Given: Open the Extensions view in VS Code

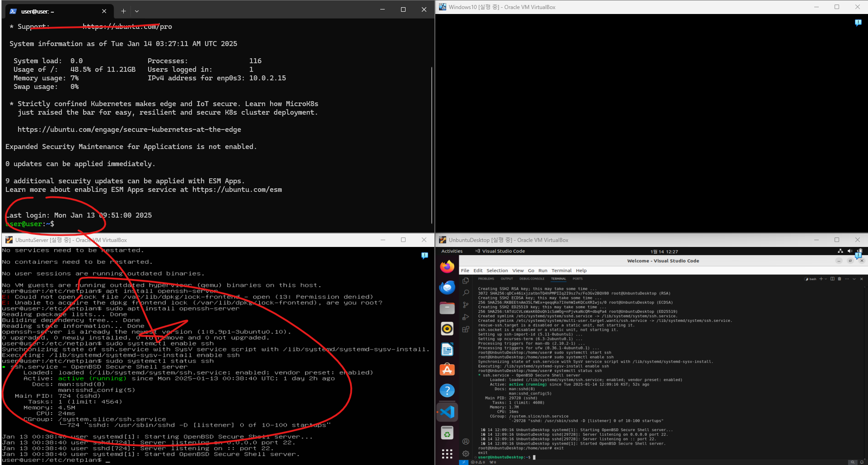Looking at the screenshot, I should 466,330.
